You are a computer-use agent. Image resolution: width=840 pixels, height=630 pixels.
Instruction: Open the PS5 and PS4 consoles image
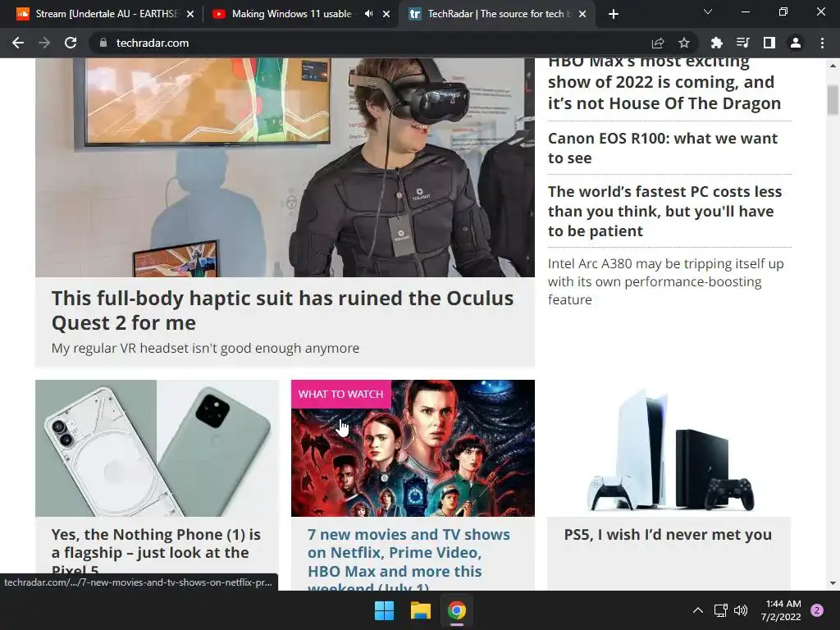click(x=669, y=448)
